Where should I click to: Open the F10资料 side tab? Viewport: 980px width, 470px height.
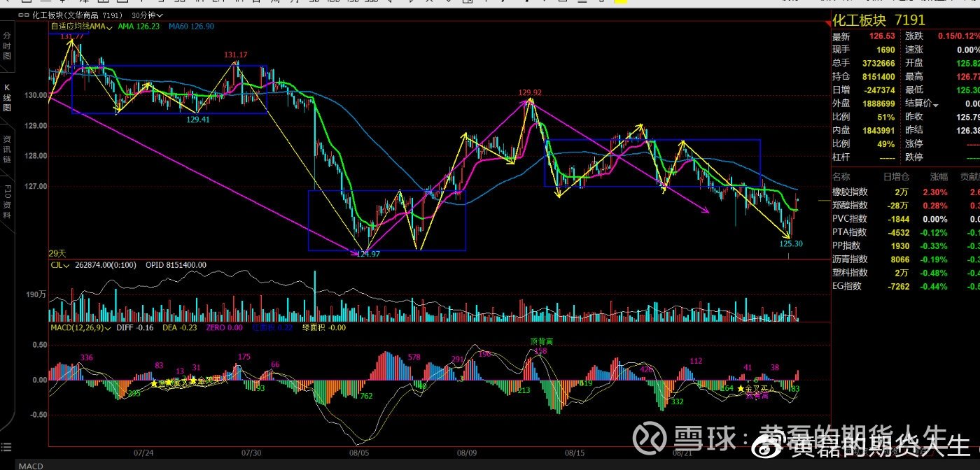[7, 202]
